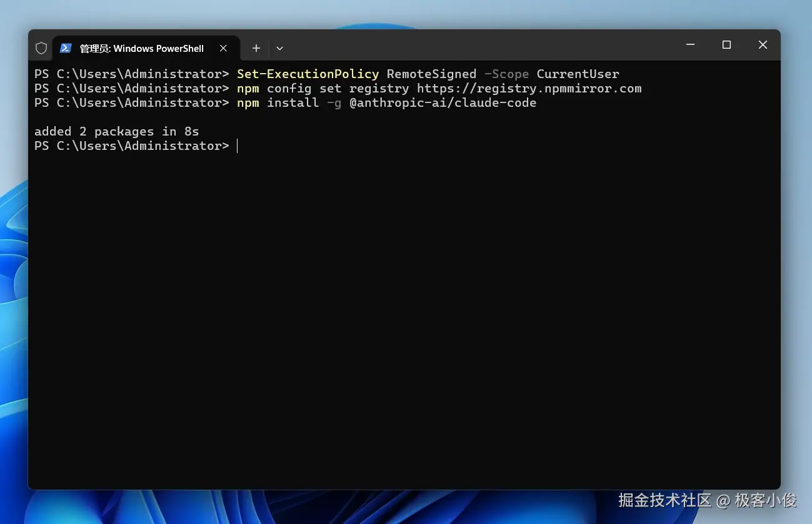Click the 'npm' word in the install command
Viewport: 812px width, 524px height.
[248, 102]
